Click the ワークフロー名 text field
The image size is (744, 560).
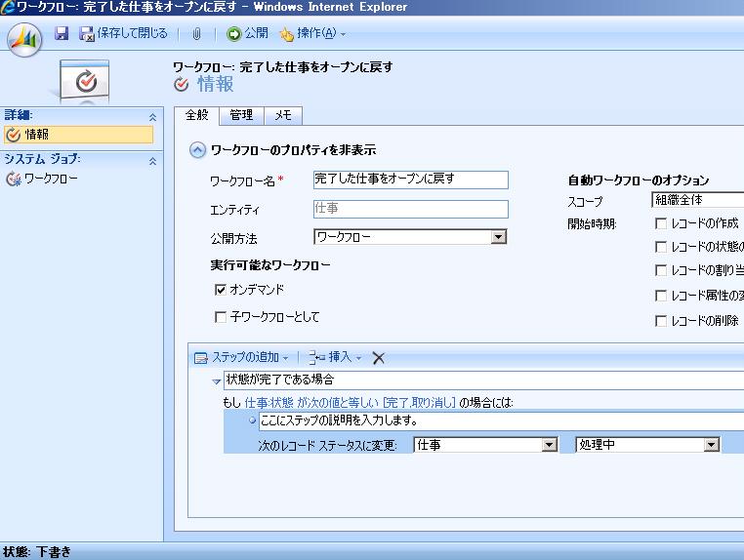[x=410, y=180]
